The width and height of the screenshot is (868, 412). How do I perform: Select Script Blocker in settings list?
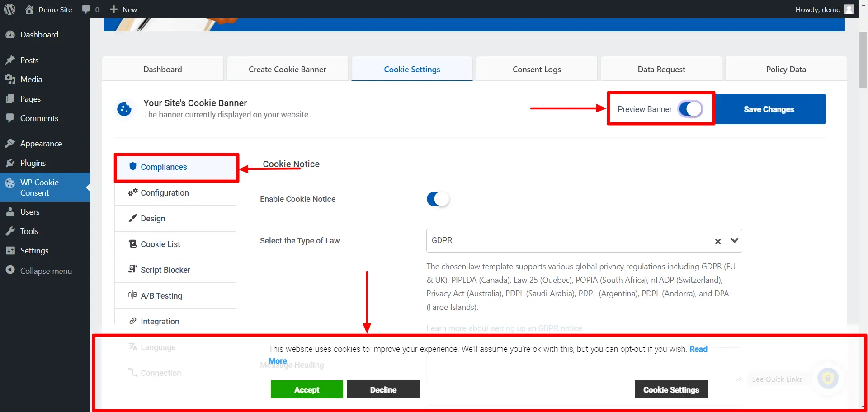[165, 270]
